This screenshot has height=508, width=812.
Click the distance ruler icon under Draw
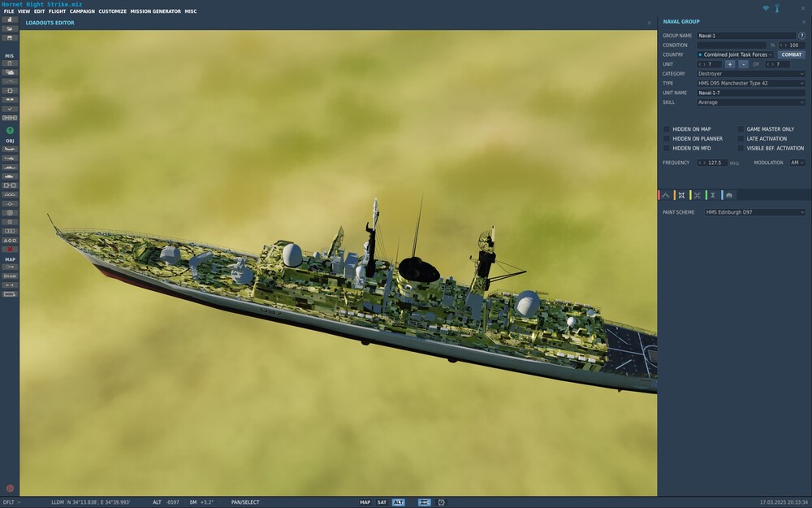[x=10, y=285]
